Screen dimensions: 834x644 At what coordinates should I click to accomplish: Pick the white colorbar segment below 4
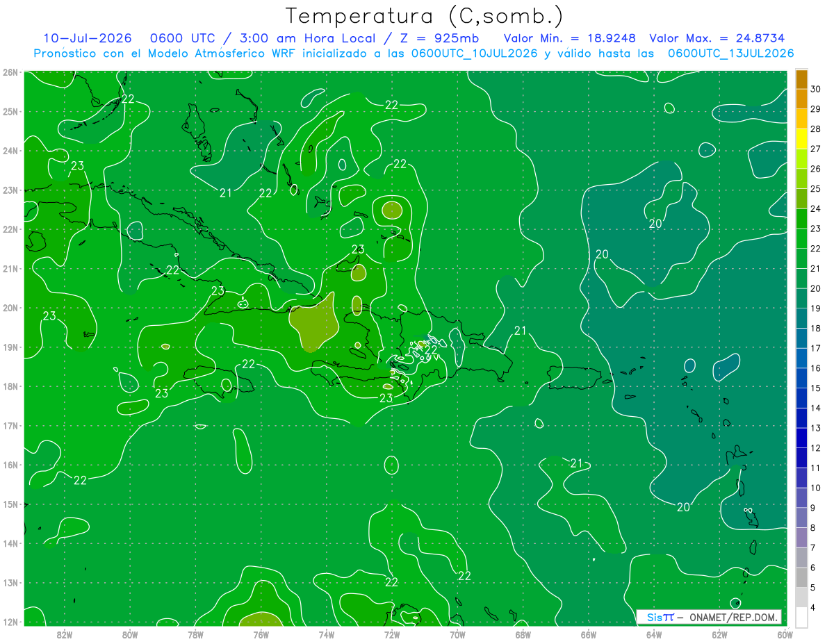[801, 618]
